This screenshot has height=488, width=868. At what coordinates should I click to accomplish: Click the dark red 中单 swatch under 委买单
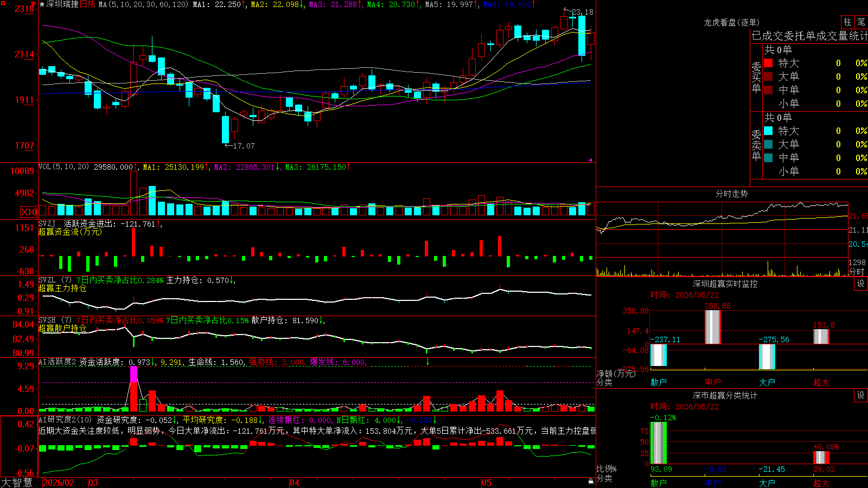coord(768,90)
